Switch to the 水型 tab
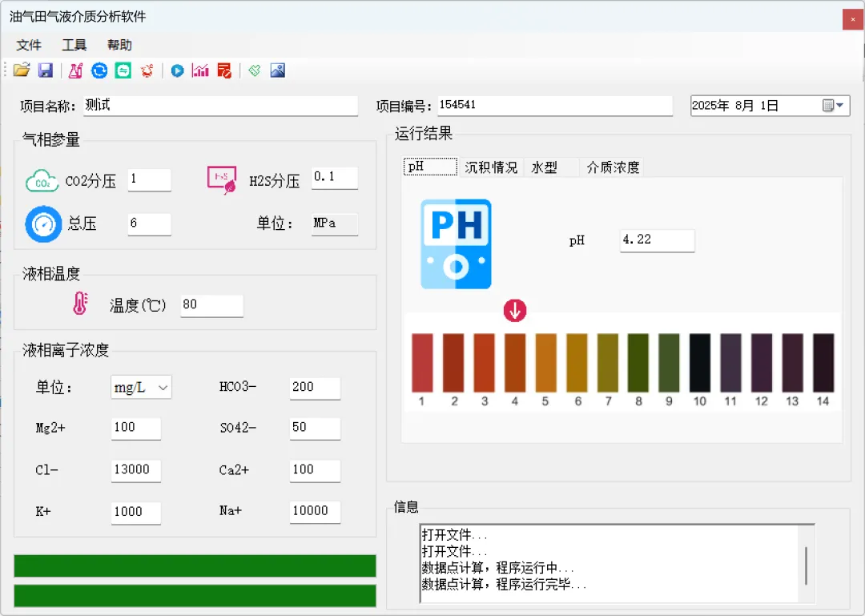Viewport: 865px width, 616px height. [x=545, y=167]
